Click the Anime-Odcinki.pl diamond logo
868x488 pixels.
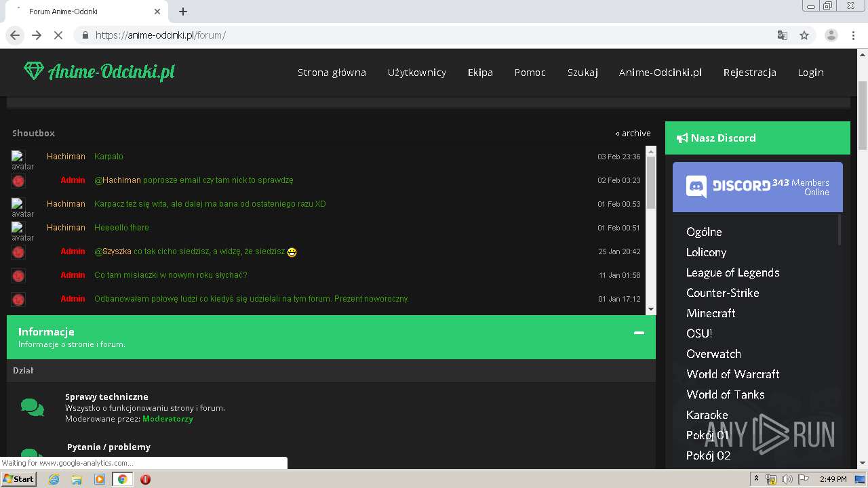click(x=99, y=71)
